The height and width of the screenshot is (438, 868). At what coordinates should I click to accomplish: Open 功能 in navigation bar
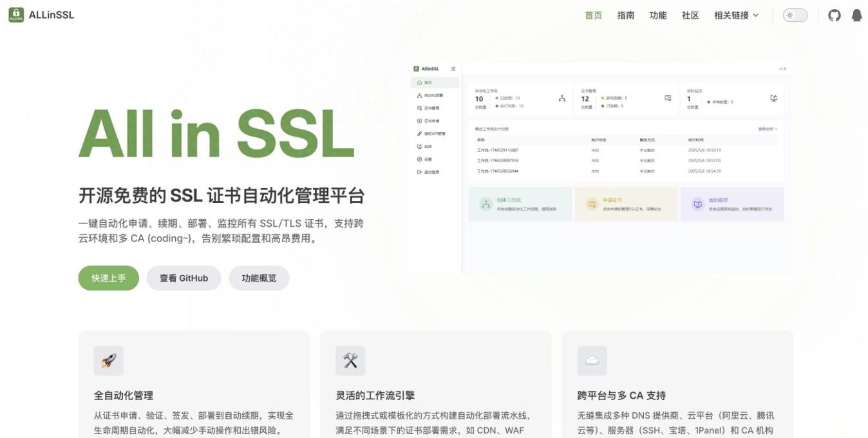tap(658, 15)
